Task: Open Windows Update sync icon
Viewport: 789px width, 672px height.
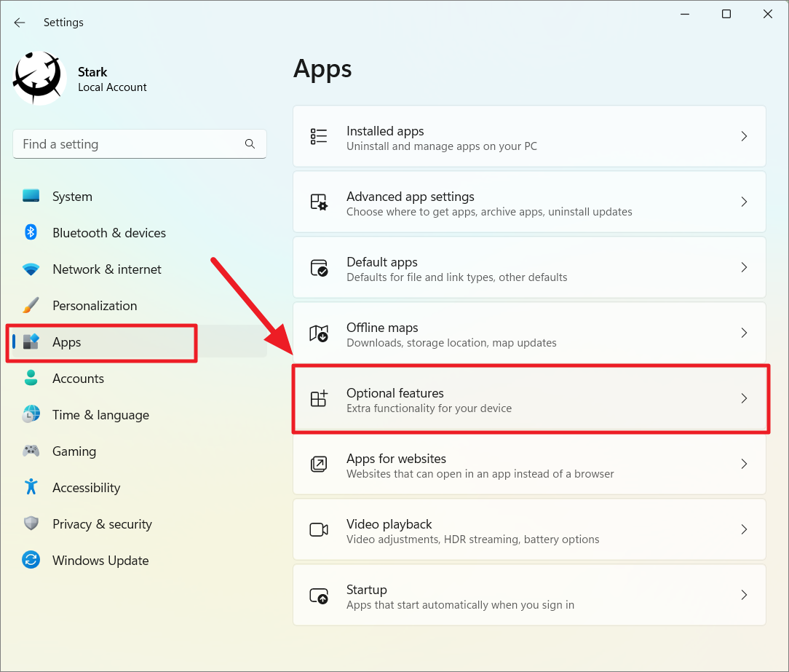Action: point(31,561)
